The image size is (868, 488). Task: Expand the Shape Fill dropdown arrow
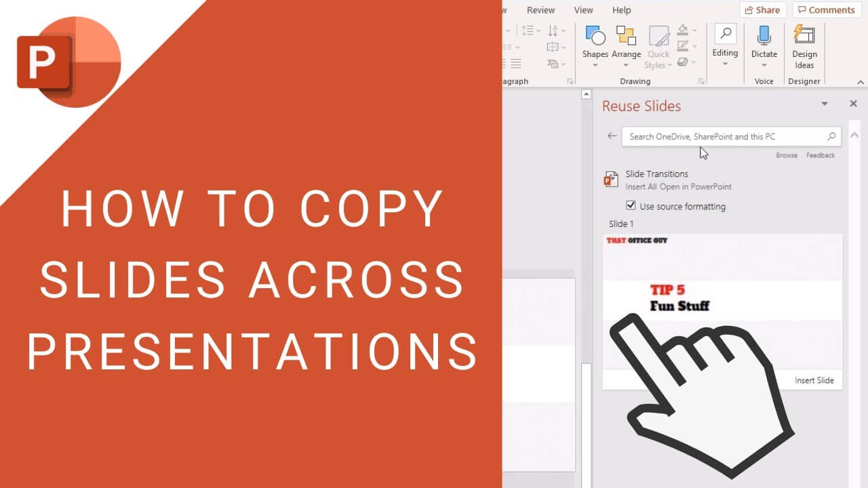pos(694,30)
